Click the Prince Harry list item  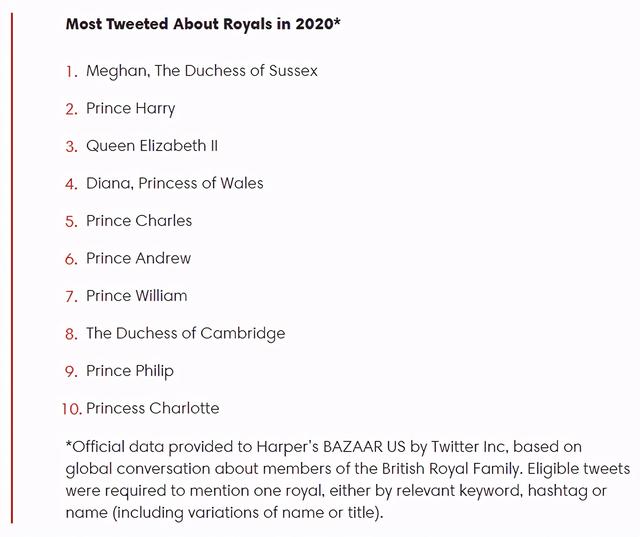(131, 109)
